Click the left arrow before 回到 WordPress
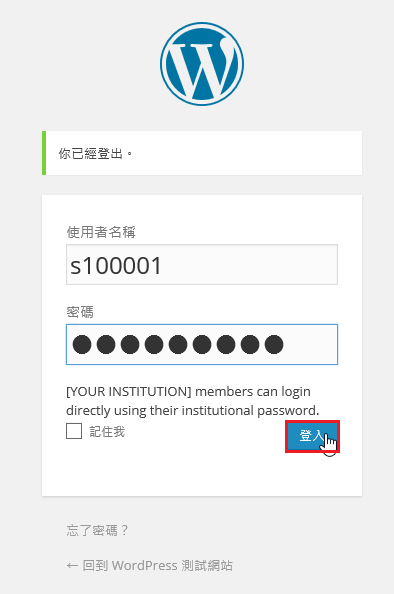 (x=72, y=566)
